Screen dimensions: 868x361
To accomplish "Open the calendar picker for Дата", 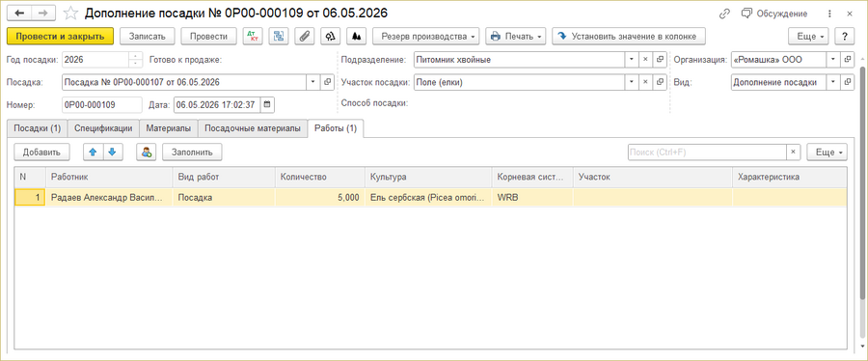I will click(x=267, y=104).
